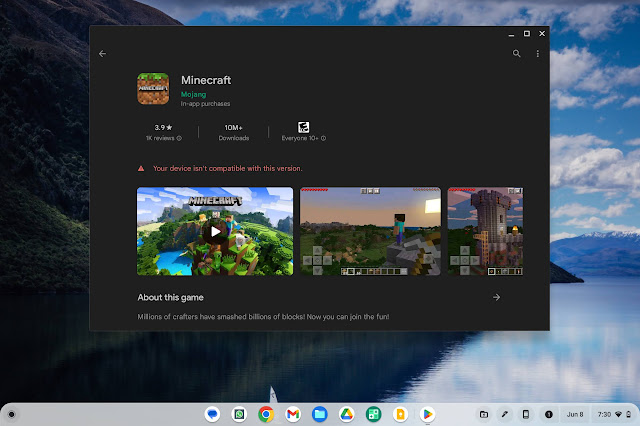Click Play Store icon on the shelf
The image size is (640, 426).
(x=427, y=415)
